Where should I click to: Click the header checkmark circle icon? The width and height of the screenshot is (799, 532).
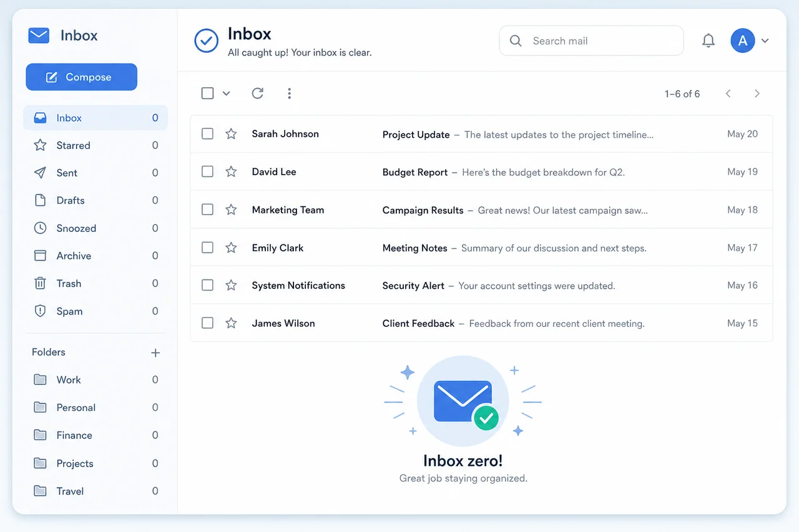coord(206,41)
